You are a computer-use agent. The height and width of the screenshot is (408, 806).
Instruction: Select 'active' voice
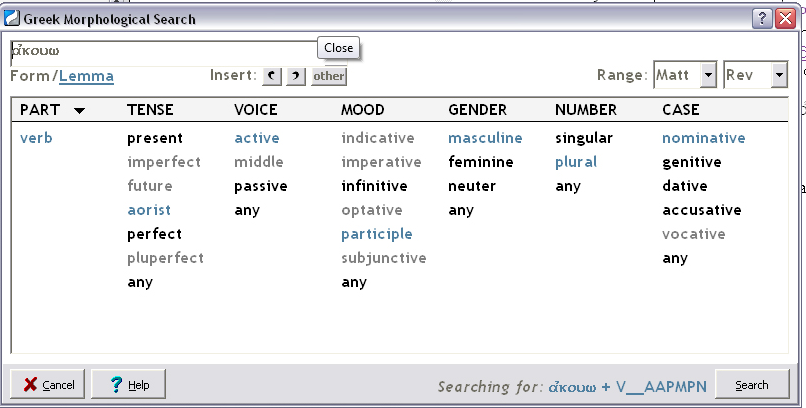[x=257, y=138]
